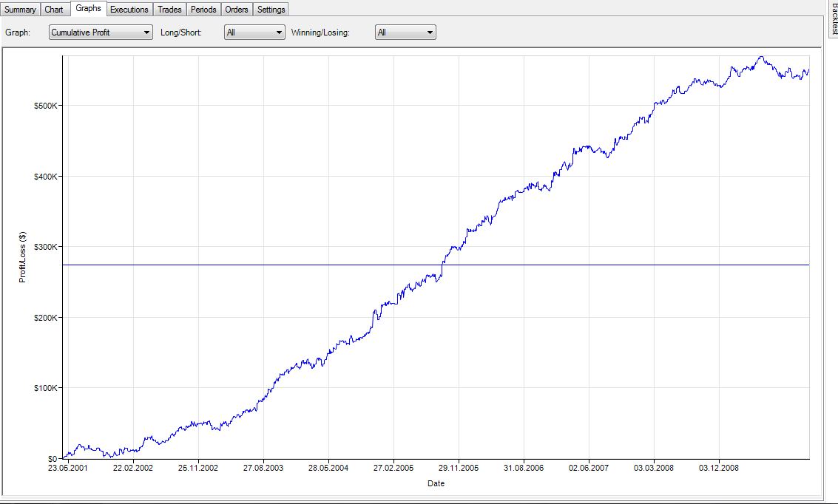Open the Periods tab

203,10
